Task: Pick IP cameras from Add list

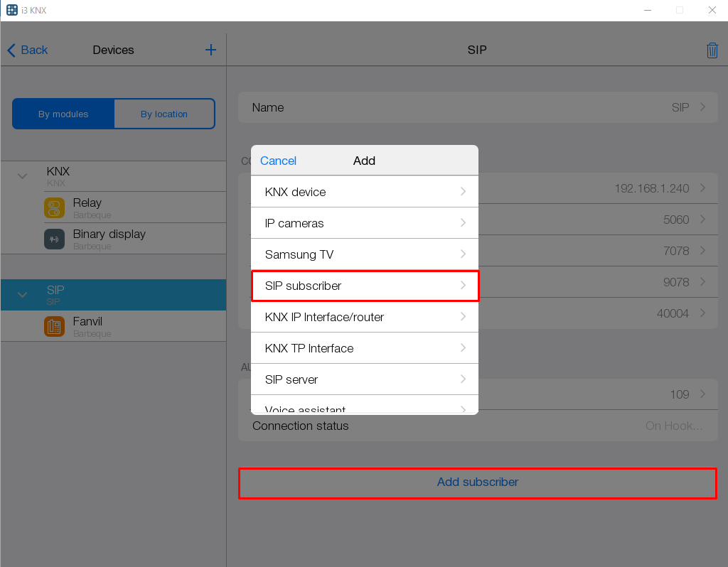Action: coord(365,223)
